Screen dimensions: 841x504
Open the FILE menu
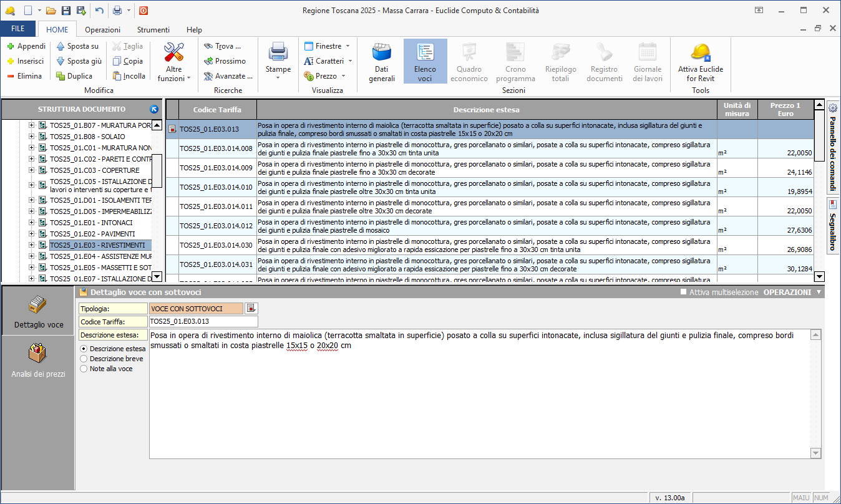pyautogui.click(x=18, y=29)
